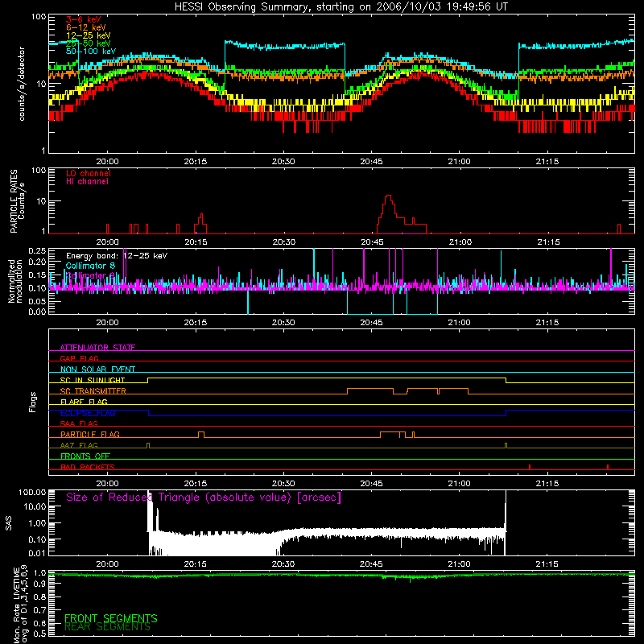Click the 20:45 tick label under particle rates plot
This screenshot has width=644, height=644.
tap(372, 242)
